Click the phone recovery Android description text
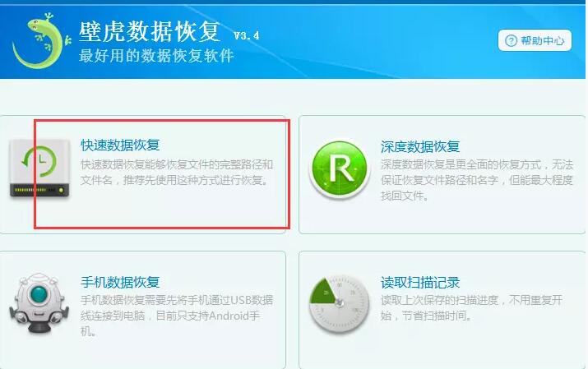 click(x=177, y=316)
